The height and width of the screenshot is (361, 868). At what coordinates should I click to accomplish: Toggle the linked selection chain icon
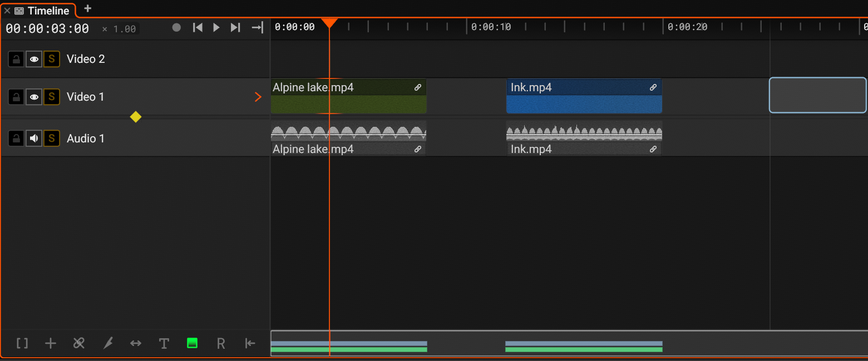tap(79, 343)
